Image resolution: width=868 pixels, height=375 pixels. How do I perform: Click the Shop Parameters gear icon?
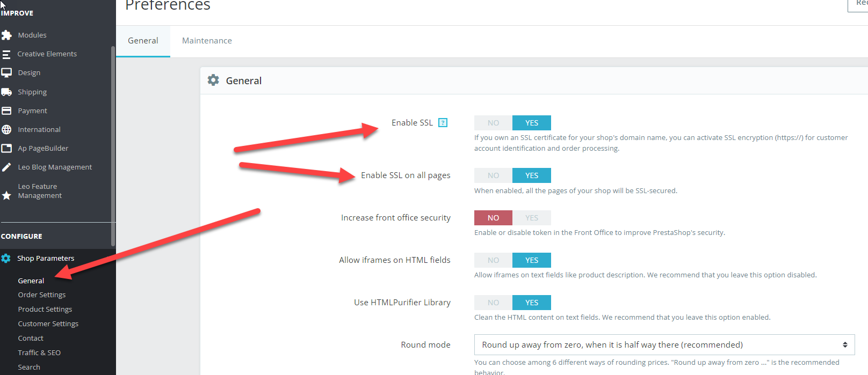[6, 258]
